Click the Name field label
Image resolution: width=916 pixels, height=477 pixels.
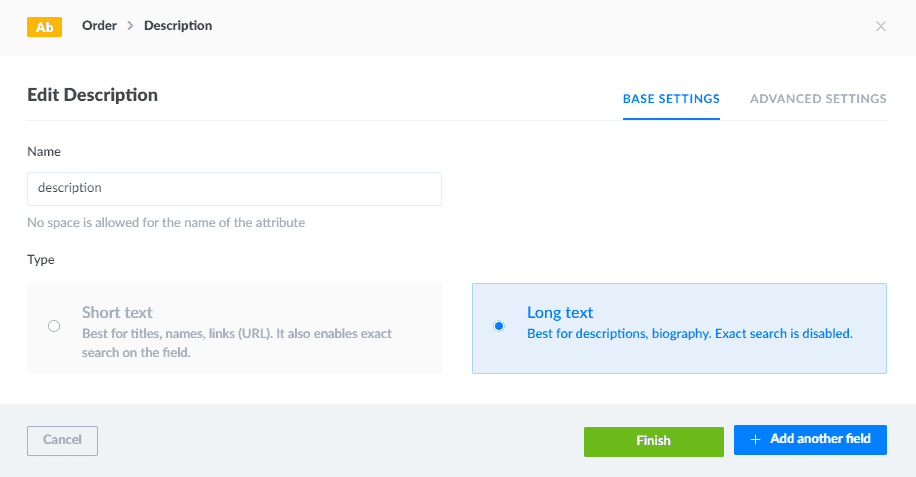click(44, 152)
